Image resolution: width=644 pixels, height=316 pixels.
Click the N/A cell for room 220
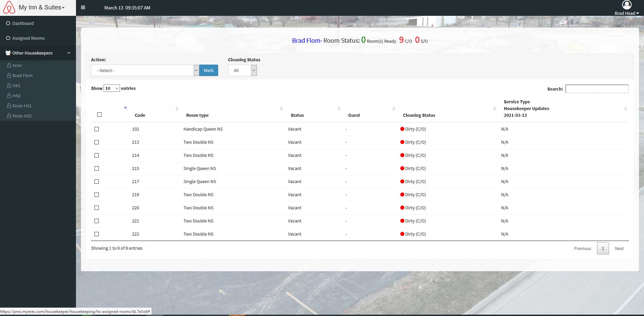tap(505, 208)
